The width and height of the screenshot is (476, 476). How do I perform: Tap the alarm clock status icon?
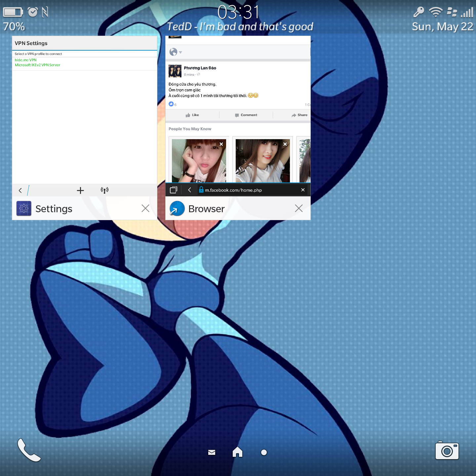32,12
